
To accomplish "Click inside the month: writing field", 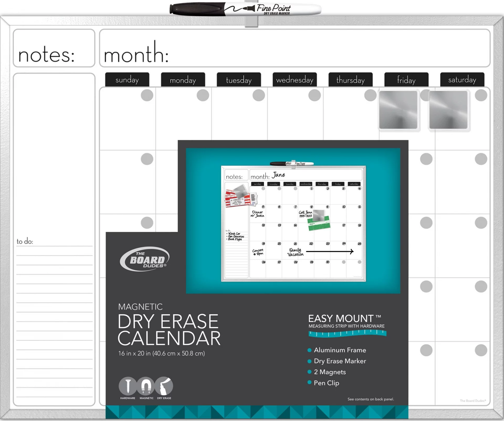I will tap(295, 48).
